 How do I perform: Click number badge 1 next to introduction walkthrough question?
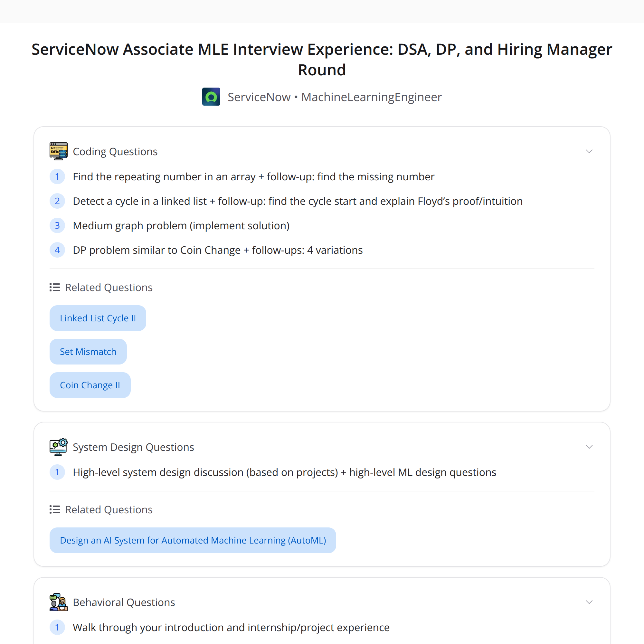pyautogui.click(x=57, y=627)
